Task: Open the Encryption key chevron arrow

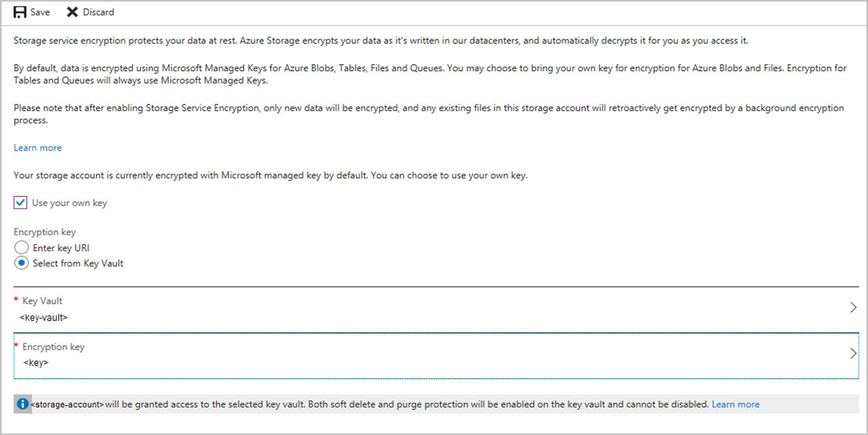Action: click(x=853, y=354)
